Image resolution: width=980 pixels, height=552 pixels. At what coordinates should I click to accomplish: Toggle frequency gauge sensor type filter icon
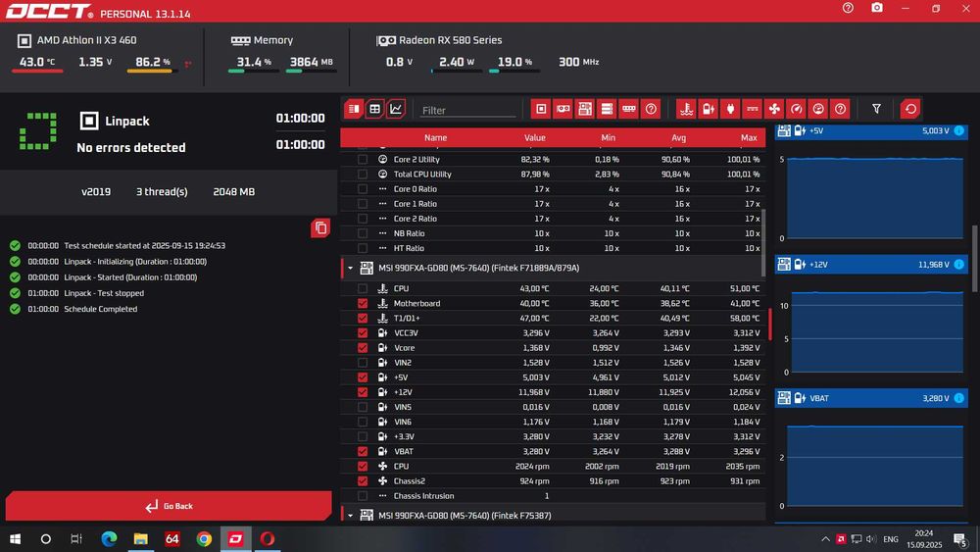796,109
